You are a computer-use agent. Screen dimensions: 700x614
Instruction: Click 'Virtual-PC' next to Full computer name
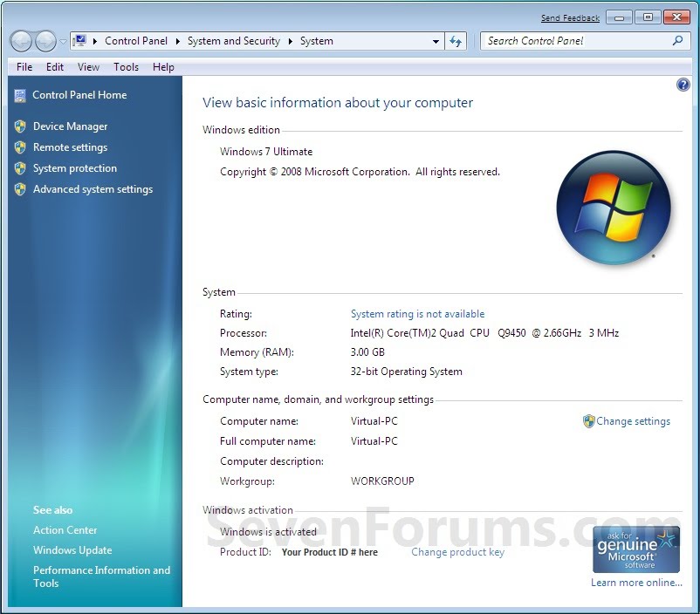(374, 441)
